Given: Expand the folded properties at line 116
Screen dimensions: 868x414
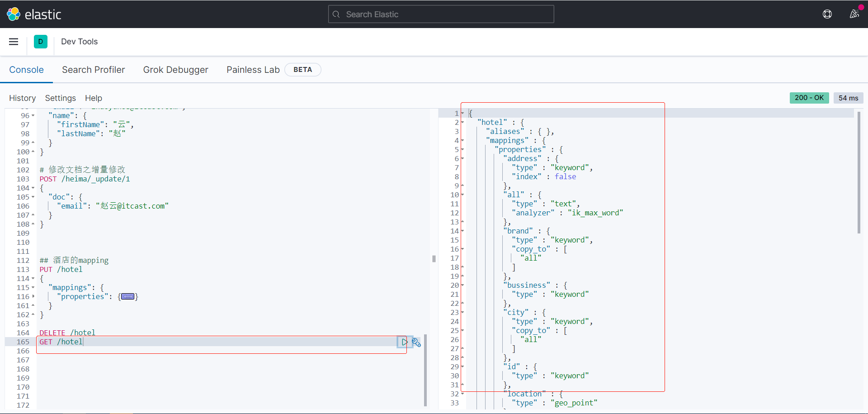Looking at the screenshot, I should [33, 297].
